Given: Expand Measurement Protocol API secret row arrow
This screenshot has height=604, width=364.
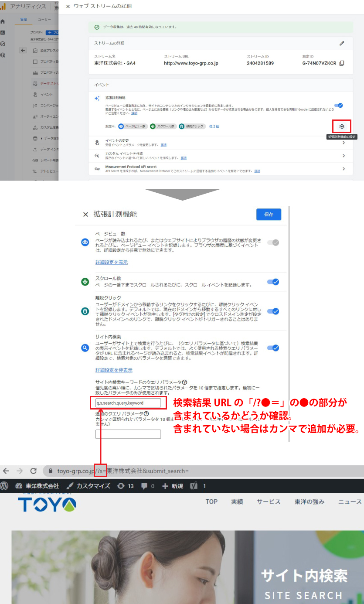Looking at the screenshot, I should pos(344,169).
